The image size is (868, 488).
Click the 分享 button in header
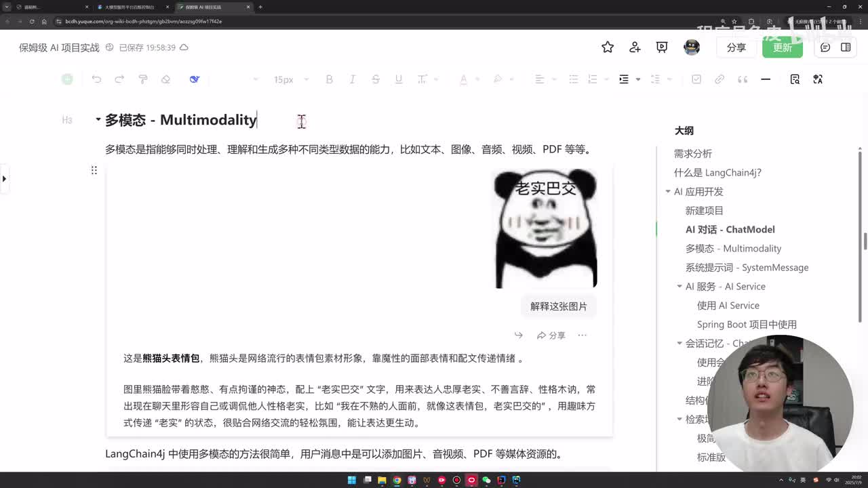tap(736, 47)
